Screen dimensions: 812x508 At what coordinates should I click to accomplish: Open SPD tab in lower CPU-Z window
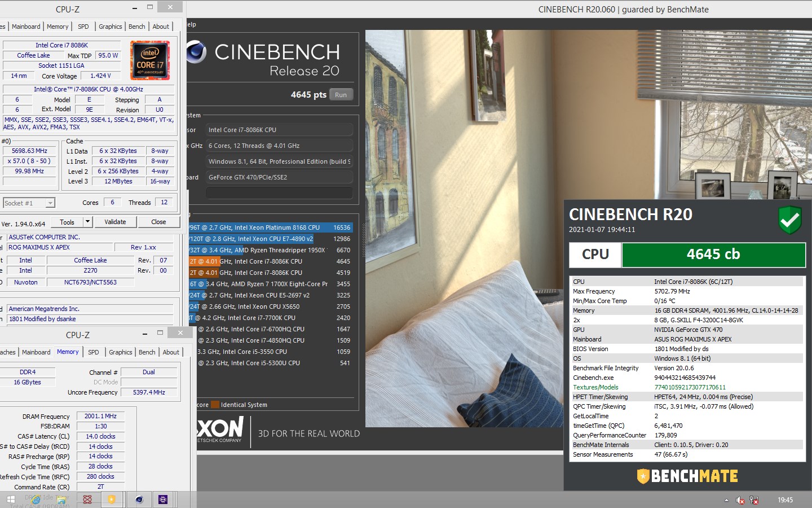pos(94,352)
